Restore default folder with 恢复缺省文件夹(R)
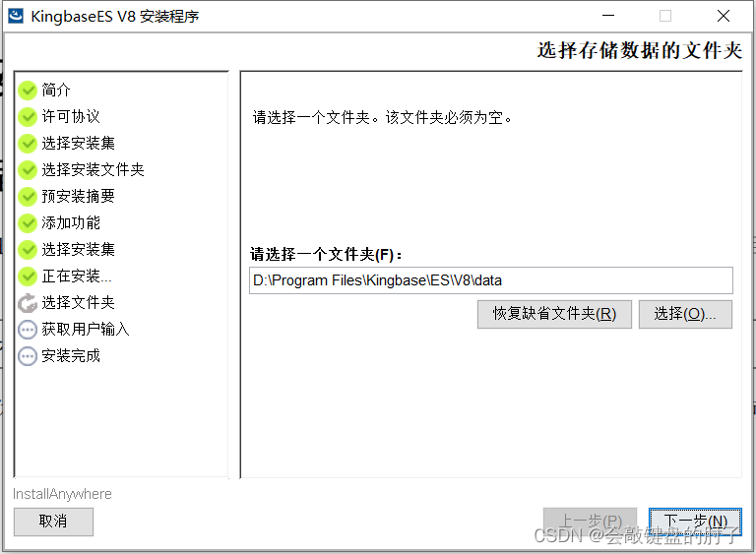The height and width of the screenshot is (554, 756). click(554, 314)
